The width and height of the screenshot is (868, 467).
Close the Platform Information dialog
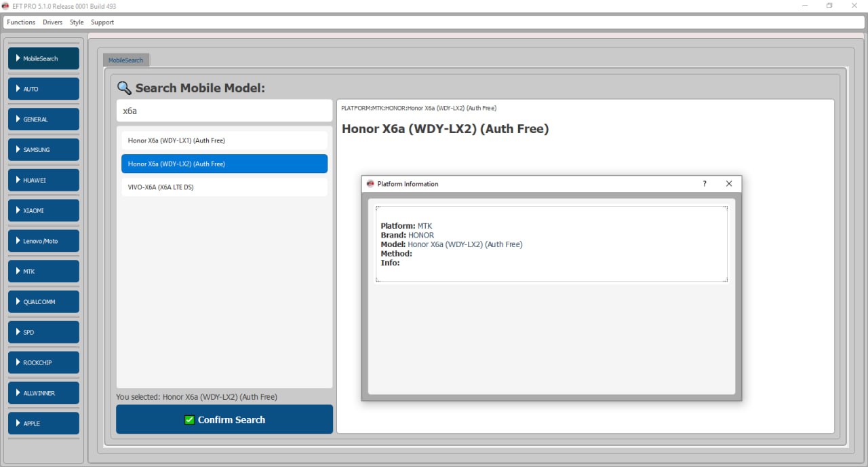coord(729,184)
